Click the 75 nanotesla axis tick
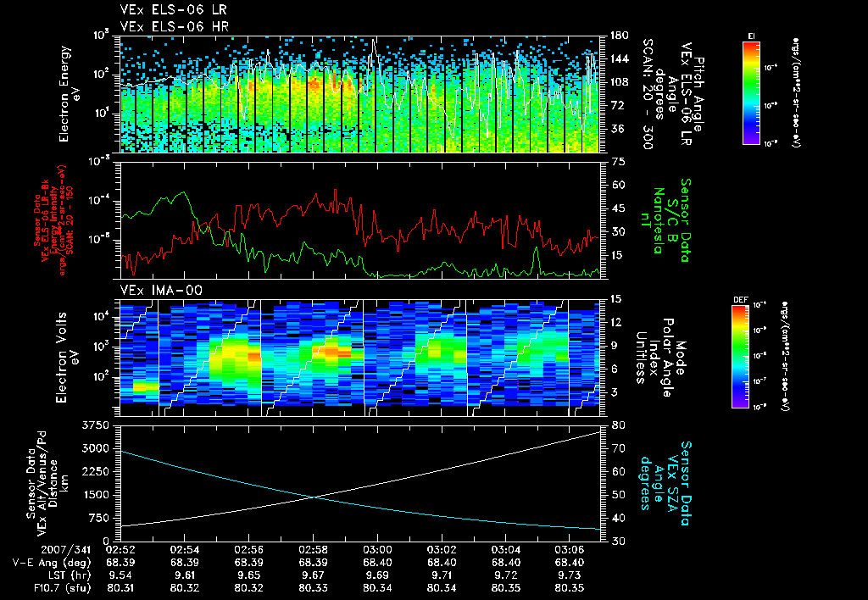The width and height of the screenshot is (868, 600). (x=618, y=162)
